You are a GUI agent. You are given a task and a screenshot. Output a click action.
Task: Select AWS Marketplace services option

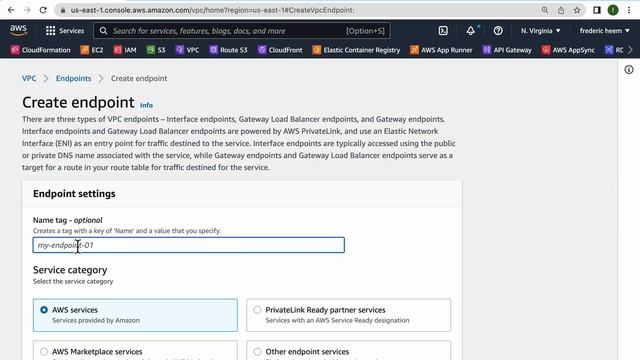(x=135, y=351)
